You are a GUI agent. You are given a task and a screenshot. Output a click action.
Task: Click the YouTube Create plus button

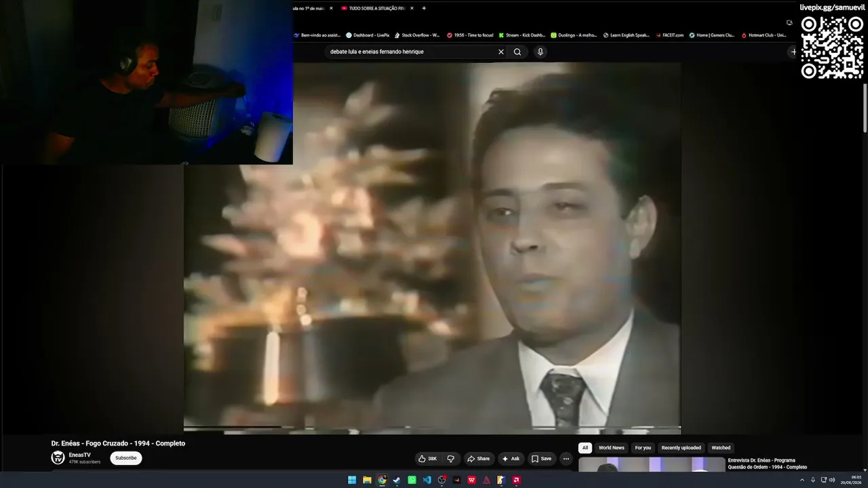coord(794,52)
